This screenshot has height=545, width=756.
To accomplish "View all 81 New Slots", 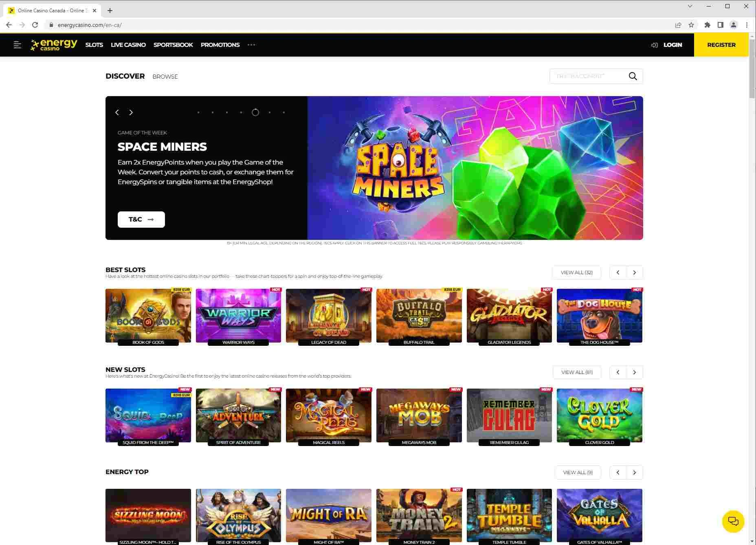I will (x=577, y=372).
